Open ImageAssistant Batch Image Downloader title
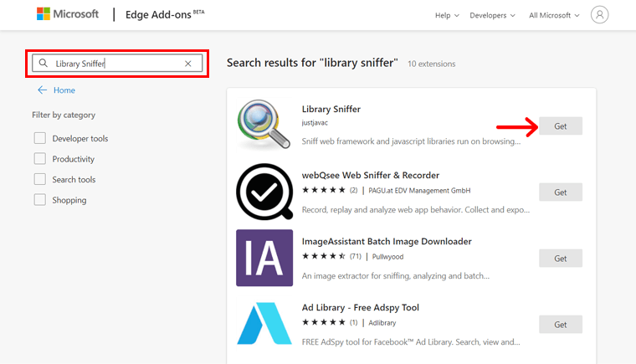636x364 pixels. [x=387, y=241]
